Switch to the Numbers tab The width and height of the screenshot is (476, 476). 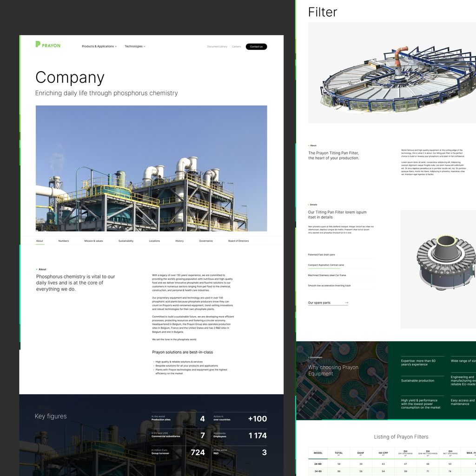coord(64,241)
